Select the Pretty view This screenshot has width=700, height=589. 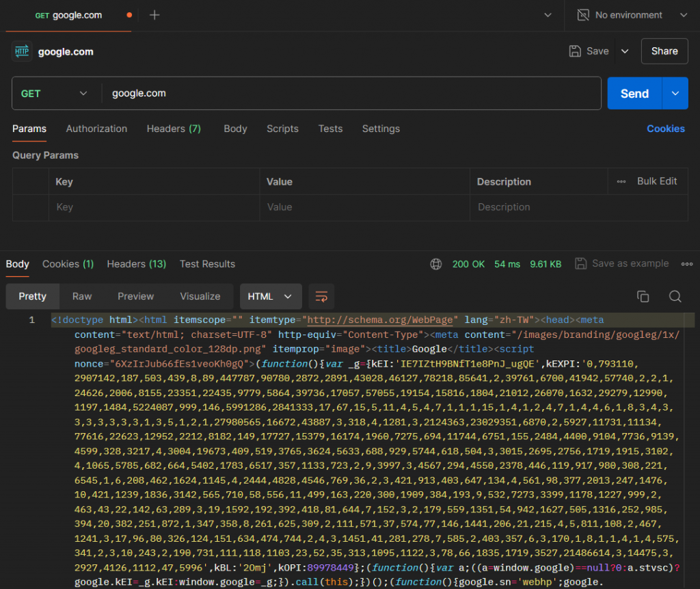coord(32,296)
